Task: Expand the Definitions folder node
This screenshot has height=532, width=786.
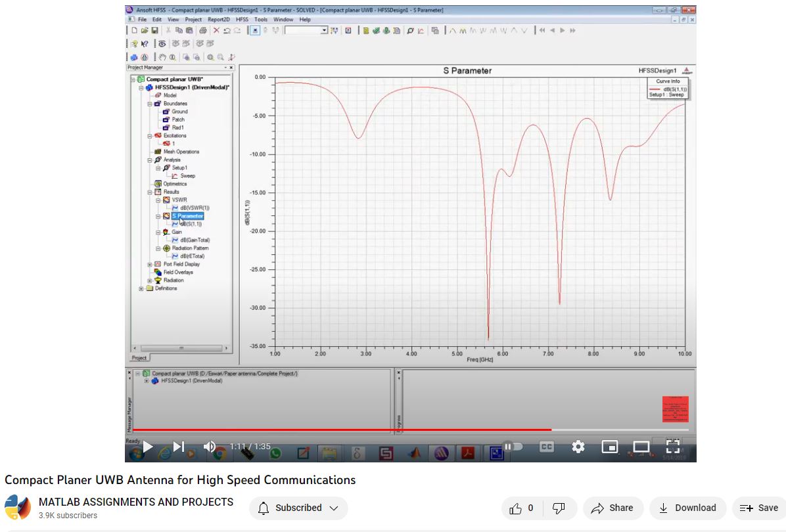Action: pos(141,288)
